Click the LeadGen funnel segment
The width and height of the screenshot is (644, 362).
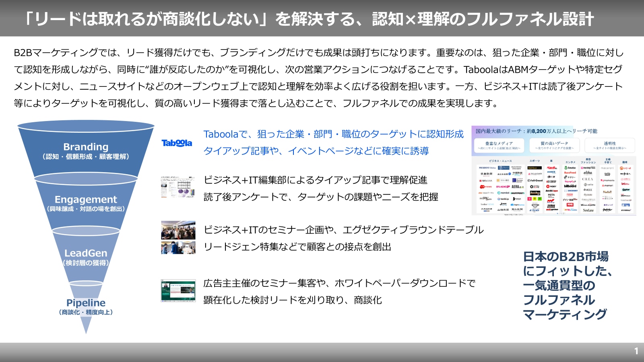coord(86,257)
